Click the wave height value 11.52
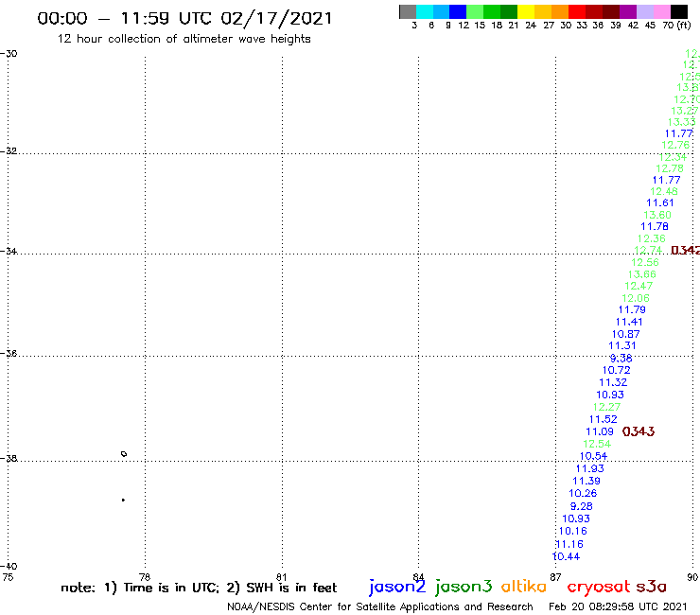 604,419
